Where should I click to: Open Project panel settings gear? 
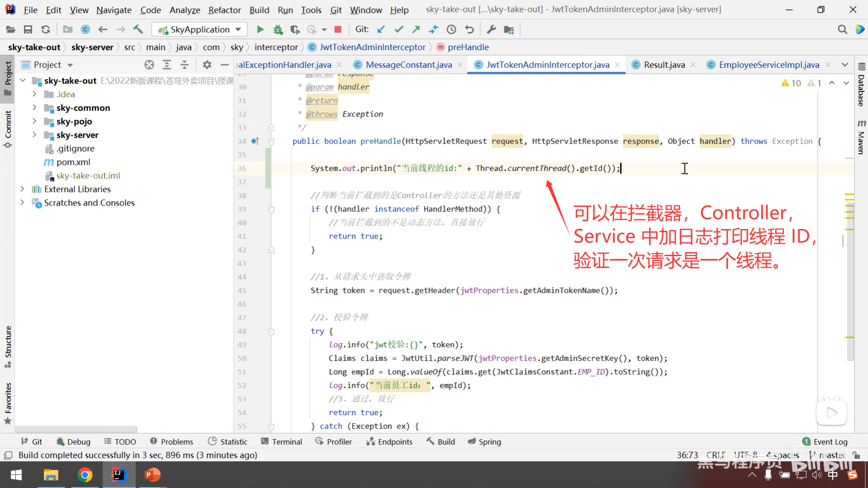(x=207, y=65)
